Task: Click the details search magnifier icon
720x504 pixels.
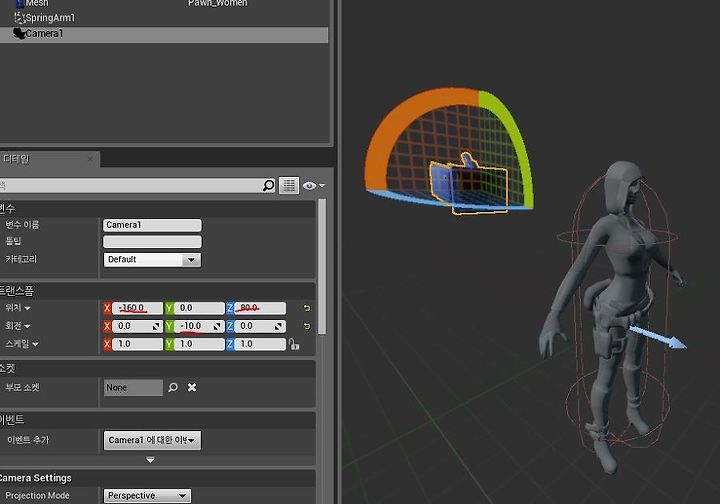Action: point(269,185)
